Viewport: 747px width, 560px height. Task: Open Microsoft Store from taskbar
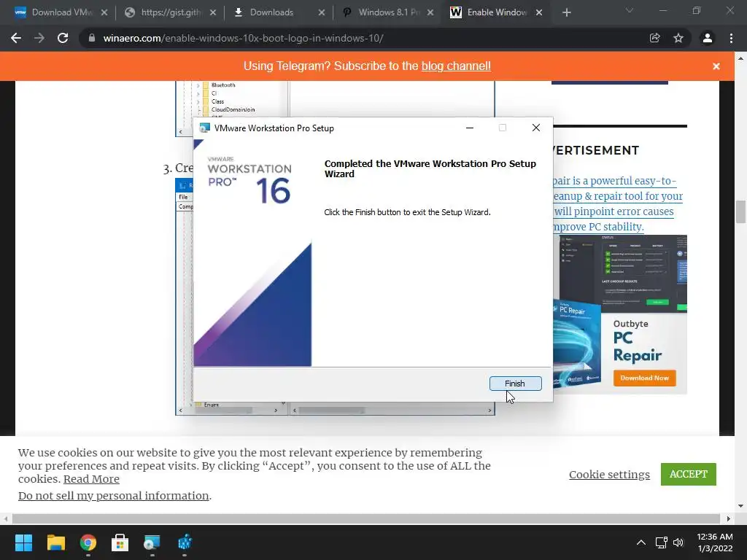point(120,542)
